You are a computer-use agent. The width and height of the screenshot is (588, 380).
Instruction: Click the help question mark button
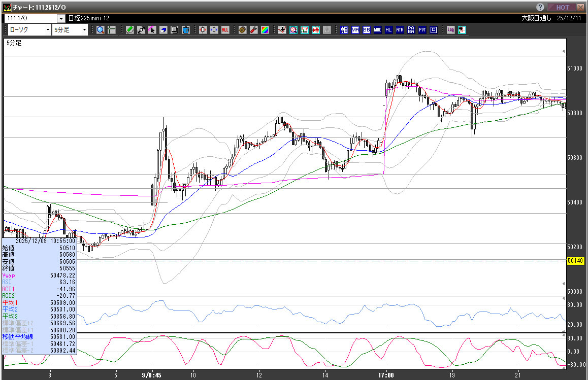540,7
